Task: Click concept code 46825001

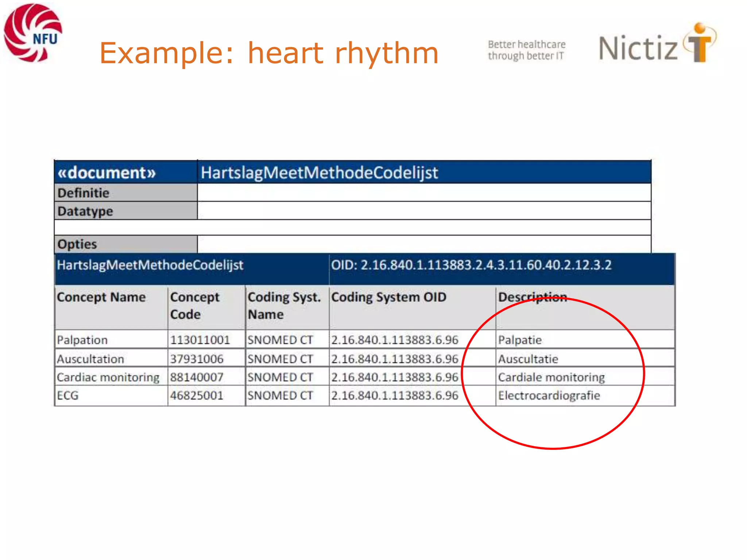Action: tap(206, 396)
